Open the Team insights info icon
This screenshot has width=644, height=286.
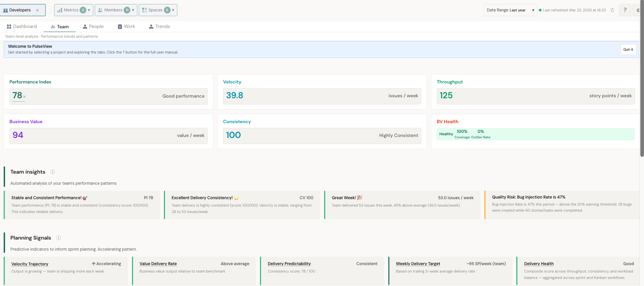coord(53,172)
